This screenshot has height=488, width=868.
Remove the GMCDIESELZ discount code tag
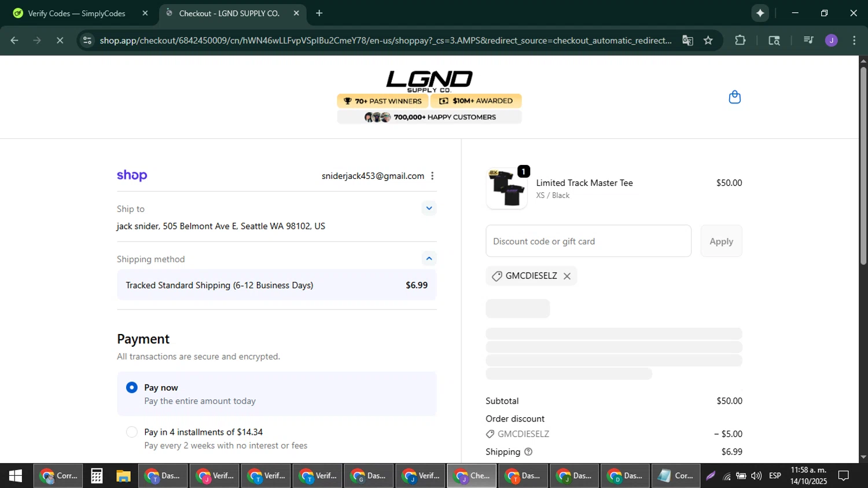(x=567, y=276)
